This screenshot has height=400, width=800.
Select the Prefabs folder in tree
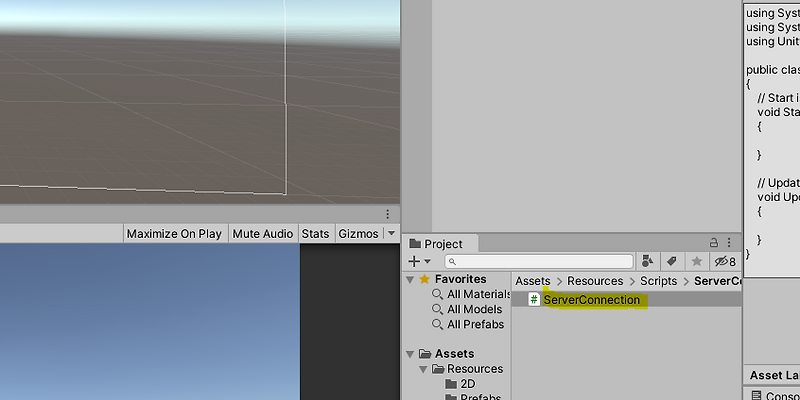(473, 397)
